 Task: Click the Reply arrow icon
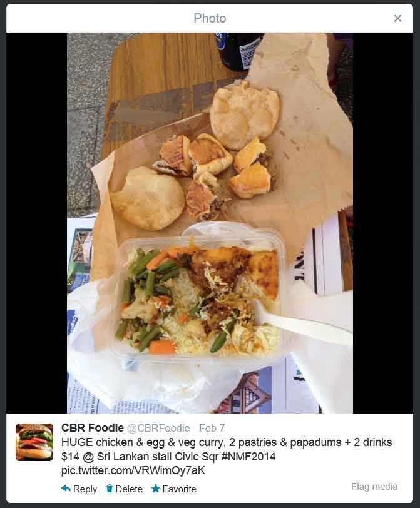pyautogui.click(x=66, y=488)
